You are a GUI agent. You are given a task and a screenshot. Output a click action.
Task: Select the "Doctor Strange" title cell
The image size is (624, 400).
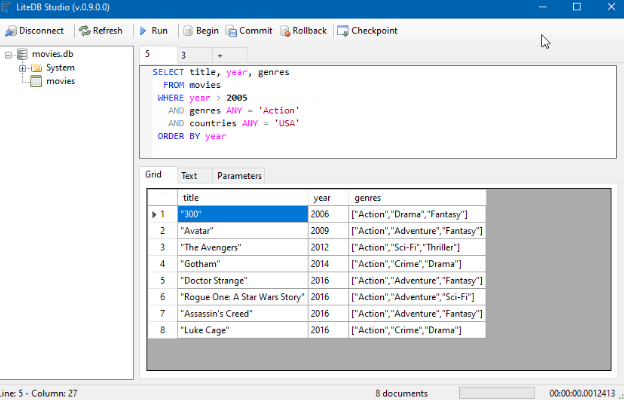tap(241, 280)
